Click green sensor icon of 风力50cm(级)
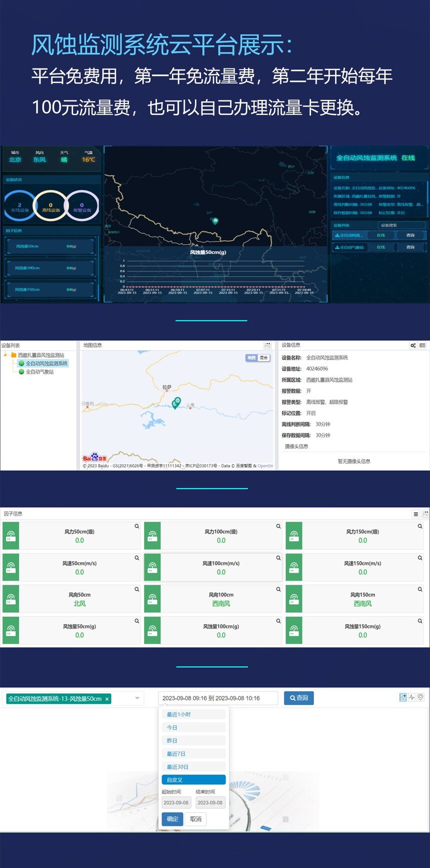This screenshot has height=868, width=430. 11,536
